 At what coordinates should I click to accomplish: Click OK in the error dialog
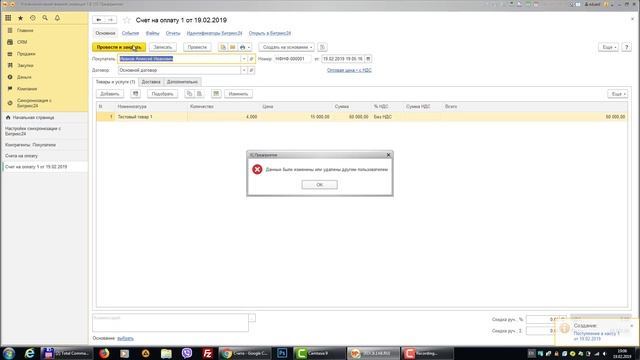pyautogui.click(x=320, y=185)
